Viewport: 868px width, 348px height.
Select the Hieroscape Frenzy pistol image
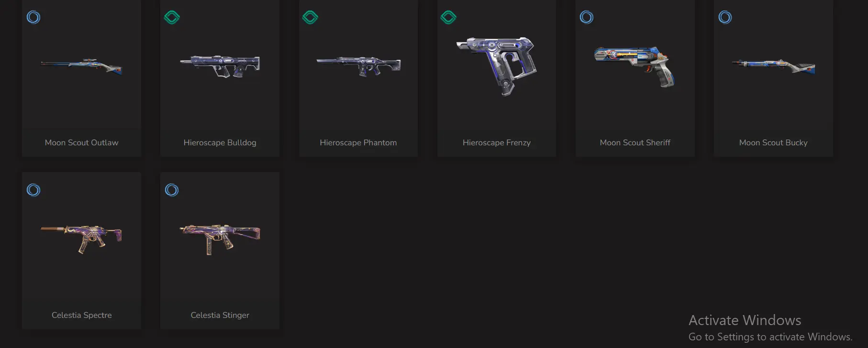pyautogui.click(x=497, y=66)
